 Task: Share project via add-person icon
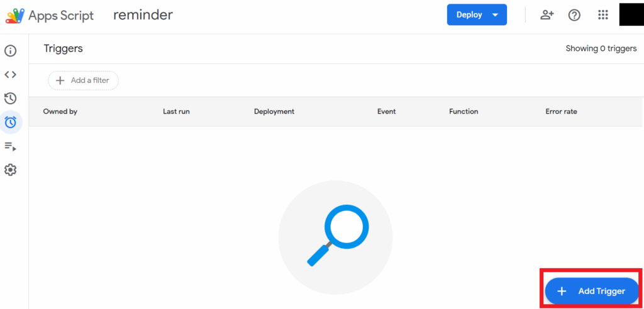tap(547, 15)
